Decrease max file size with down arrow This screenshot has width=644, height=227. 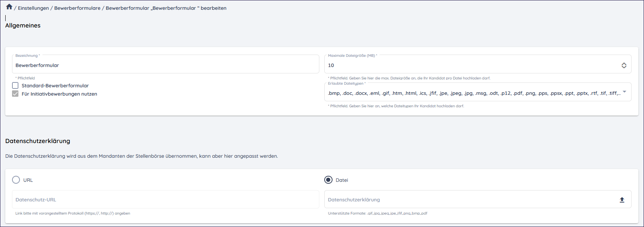(624, 67)
